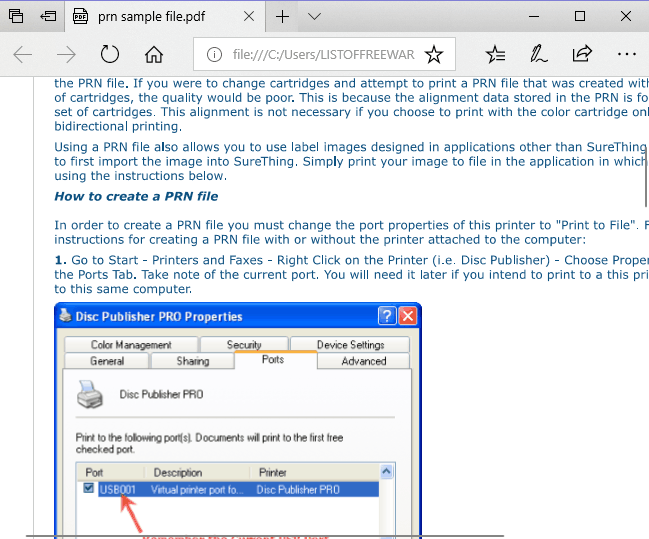This screenshot has height=539, width=649.
Task: Click the PDF file icon on the tab
Action: tap(80, 17)
